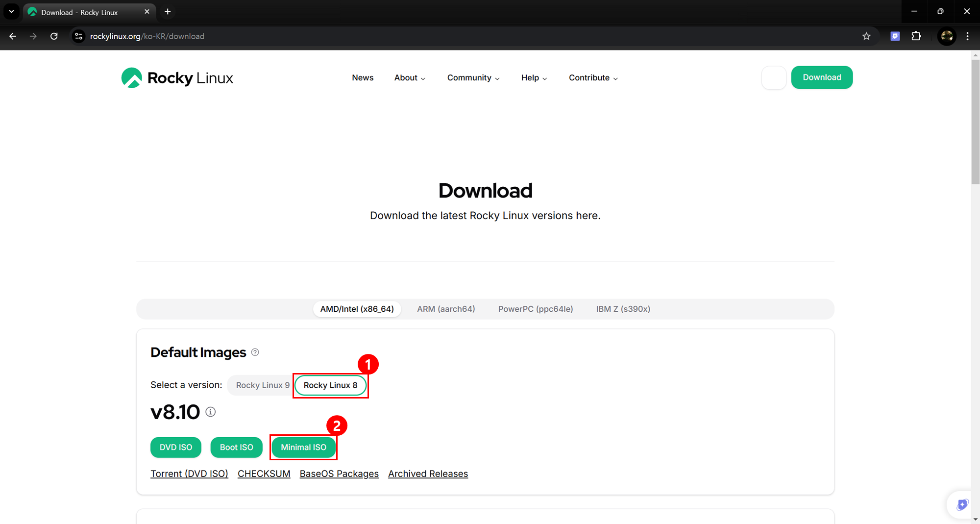The image size is (980, 524).
Task: Open the purple extension icon in toolbar
Action: pos(895,36)
